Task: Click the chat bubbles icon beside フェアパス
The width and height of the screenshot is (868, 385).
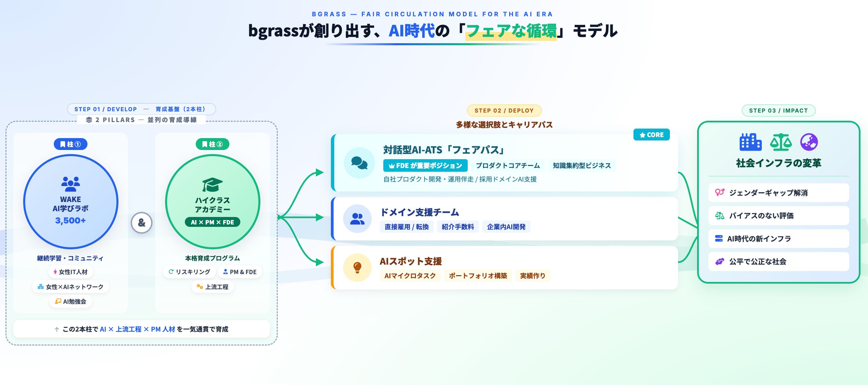Action: (359, 163)
